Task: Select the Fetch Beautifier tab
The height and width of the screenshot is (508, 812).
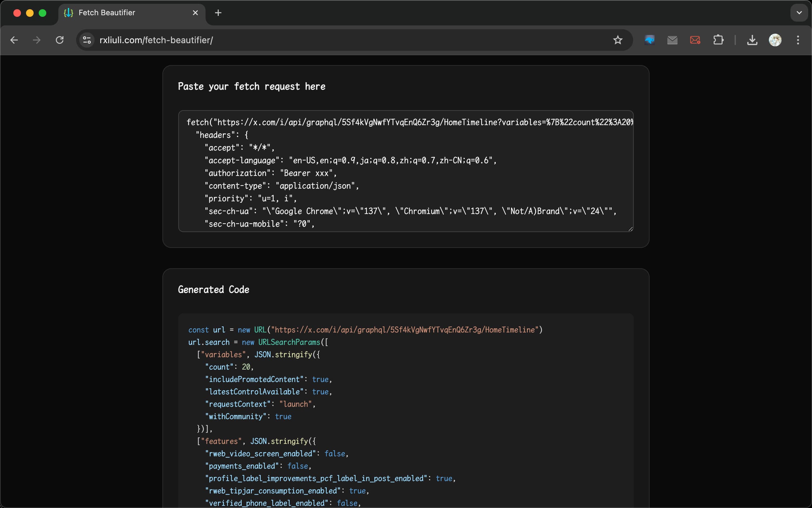Action: pyautogui.click(x=132, y=13)
